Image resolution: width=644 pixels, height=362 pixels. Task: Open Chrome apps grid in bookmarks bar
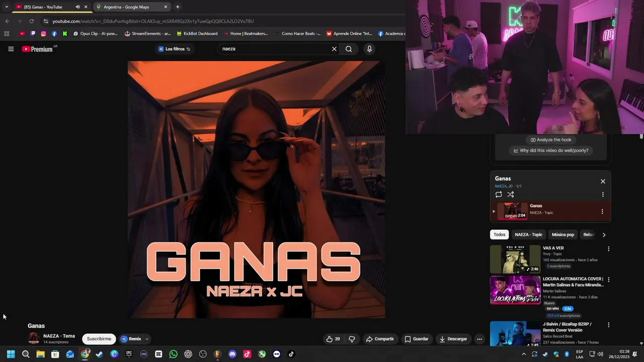pos(7,34)
